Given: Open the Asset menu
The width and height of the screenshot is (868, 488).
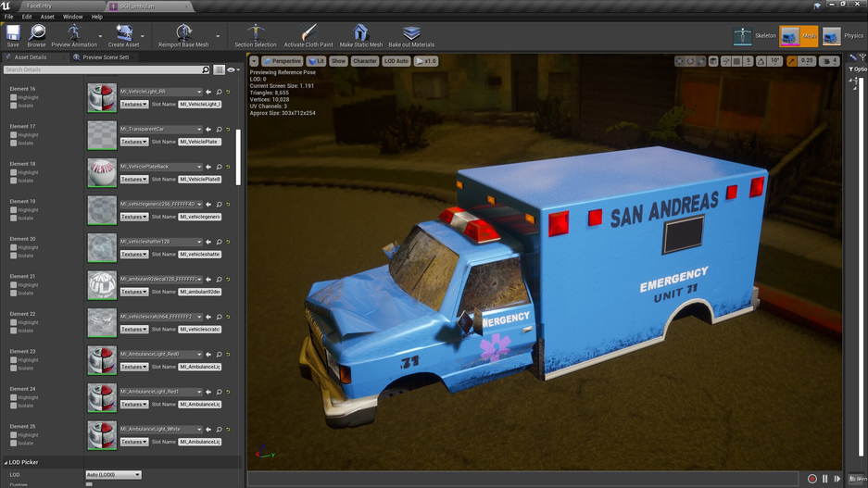Looking at the screenshot, I should coord(47,17).
